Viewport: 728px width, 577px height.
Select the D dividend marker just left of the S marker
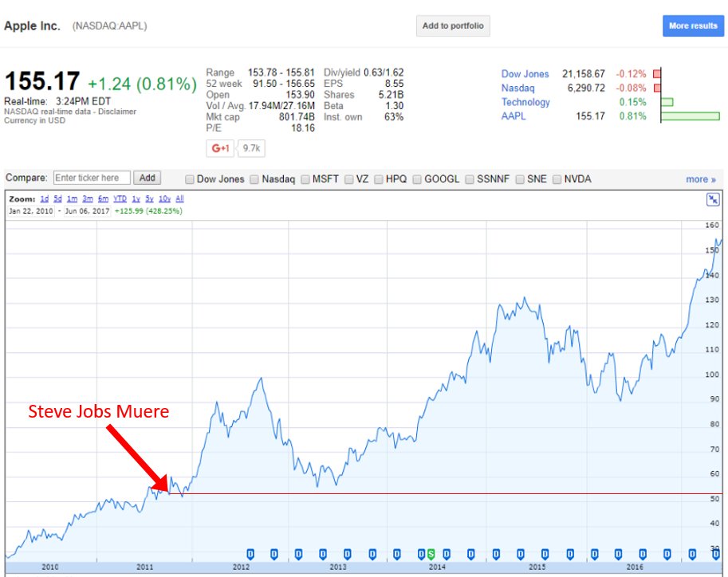point(421,554)
